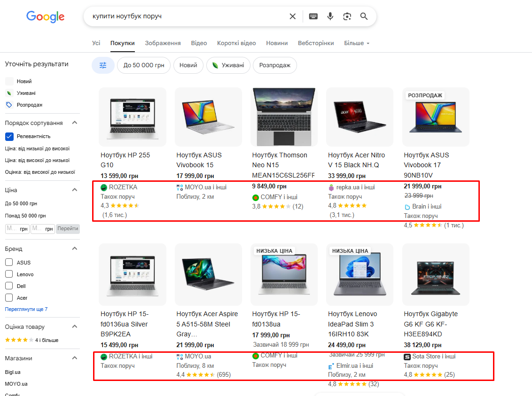Check the Новий filter checkbox in sidebar
The image size is (532, 396).
[9, 81]
